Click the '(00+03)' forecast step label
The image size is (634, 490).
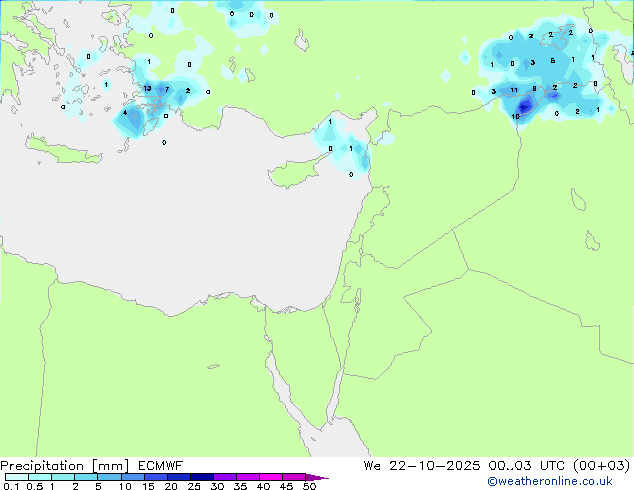(602, 466)
